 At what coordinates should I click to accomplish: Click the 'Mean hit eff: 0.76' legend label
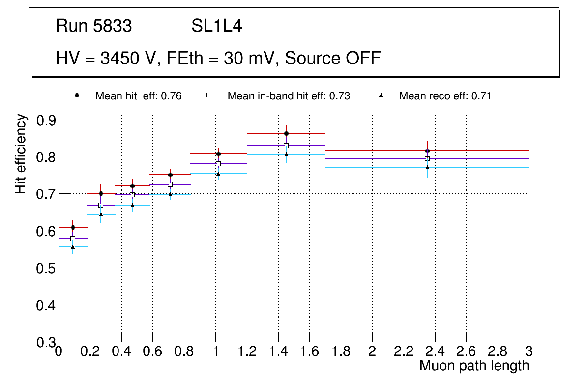coord(138,96)
